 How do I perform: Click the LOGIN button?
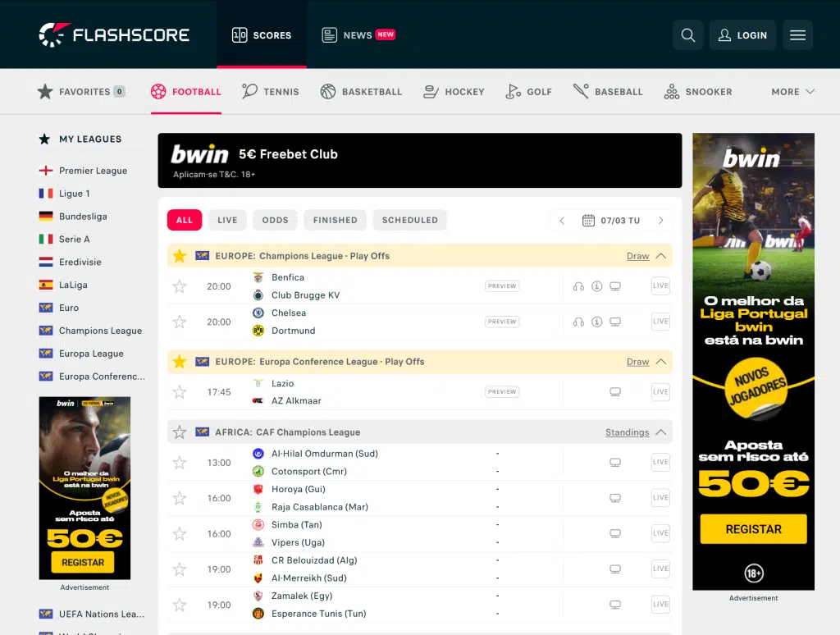742,35
